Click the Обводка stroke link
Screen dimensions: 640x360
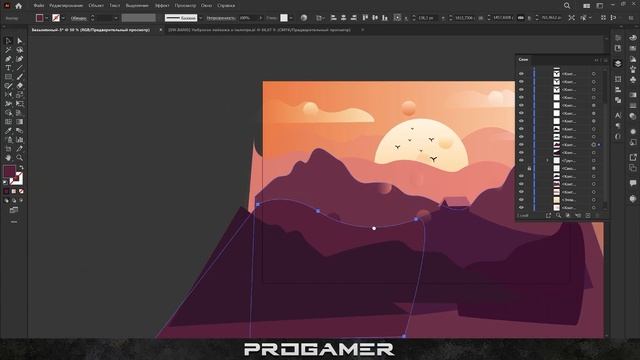pyautogui.click(x=78, y=18)
